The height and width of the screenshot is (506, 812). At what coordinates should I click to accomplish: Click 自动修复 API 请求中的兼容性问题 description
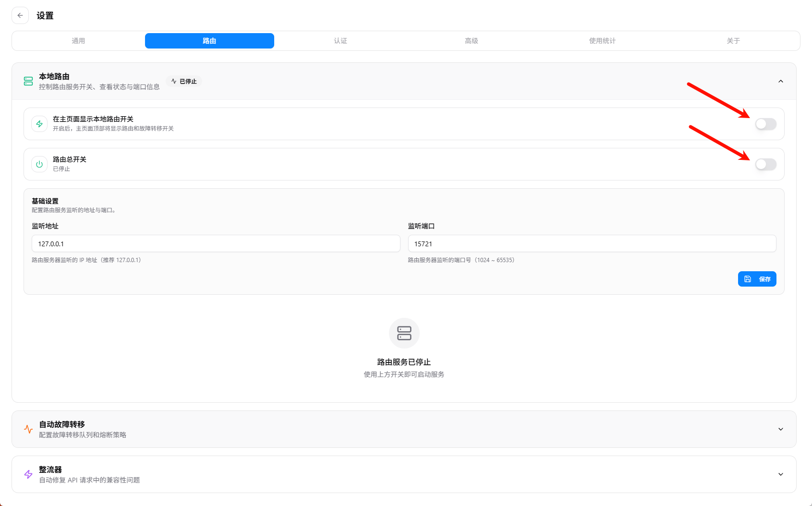pos(89,480)
